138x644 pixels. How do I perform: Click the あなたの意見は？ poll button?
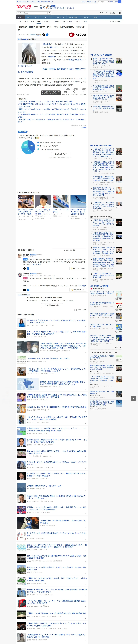click(61, 154)
